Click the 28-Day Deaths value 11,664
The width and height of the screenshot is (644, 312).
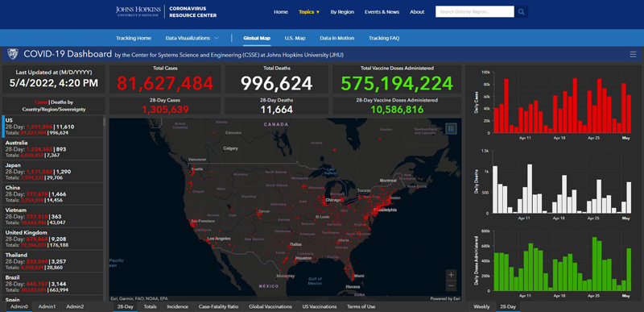[x=276, y=110]
